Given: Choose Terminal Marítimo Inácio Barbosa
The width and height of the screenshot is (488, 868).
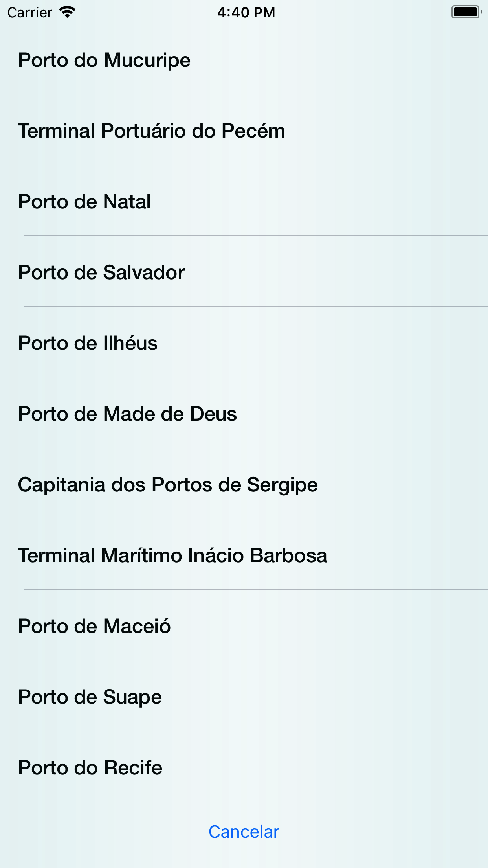Looking at the screenshot, I should (x=172, y=555).
